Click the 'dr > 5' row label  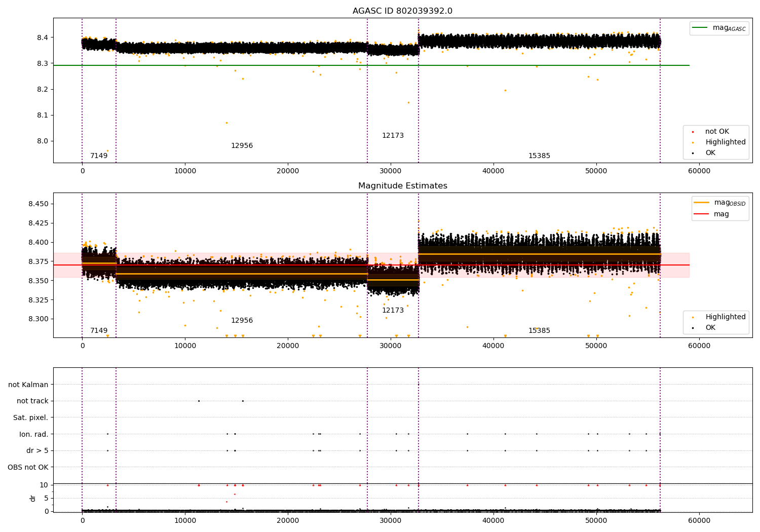coord(37,451)
